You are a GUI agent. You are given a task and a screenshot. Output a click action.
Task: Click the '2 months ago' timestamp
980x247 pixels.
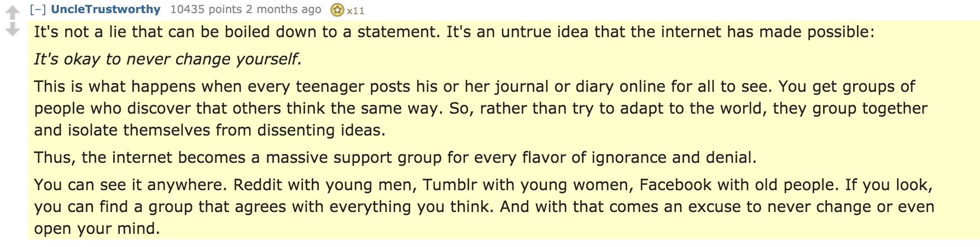pos(283,9)
